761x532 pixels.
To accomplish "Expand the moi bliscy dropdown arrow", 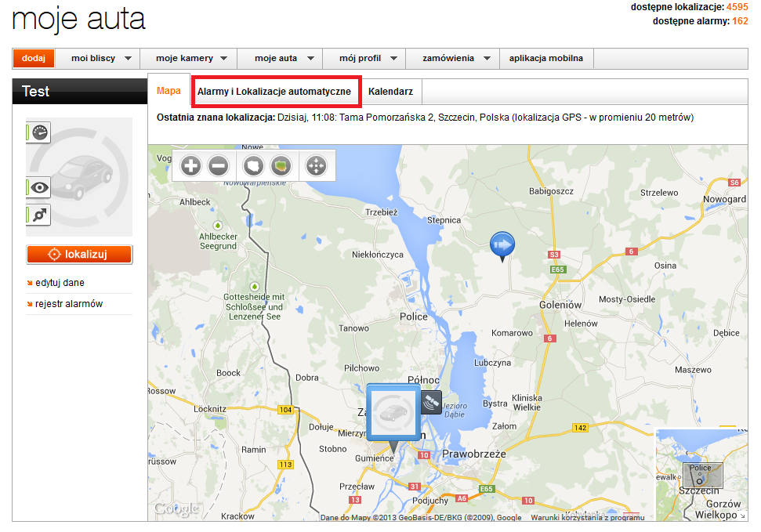I will [x=128, y=59].
